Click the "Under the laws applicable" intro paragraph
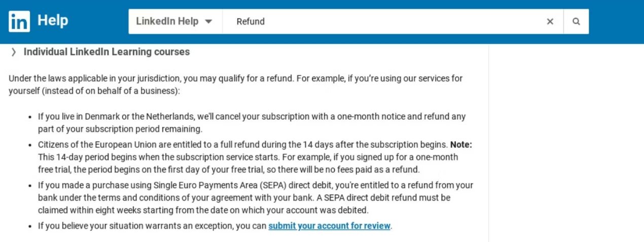 click(x=235, y=85)
